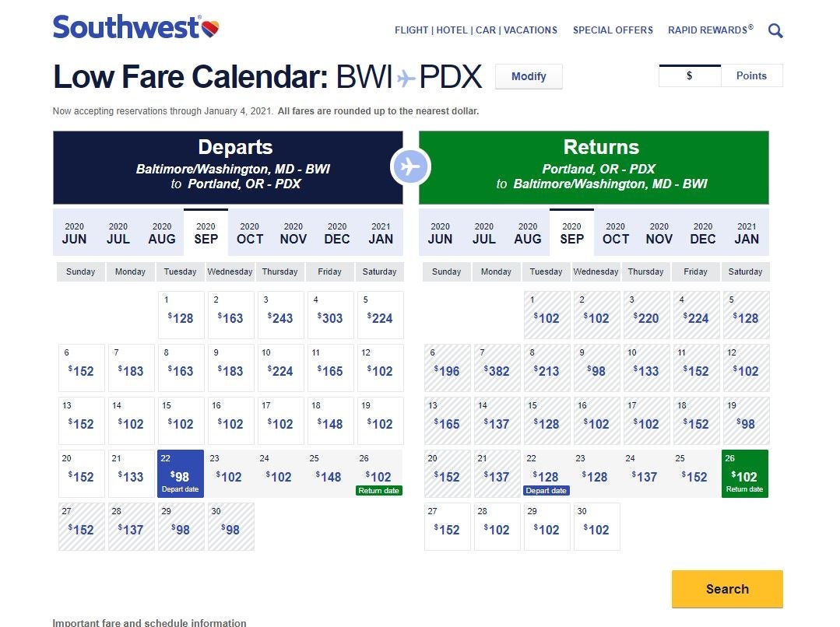Select OCT 2020 in Departs calendar
The width and height of the screenshot is (840, 627).
[250, 233]
